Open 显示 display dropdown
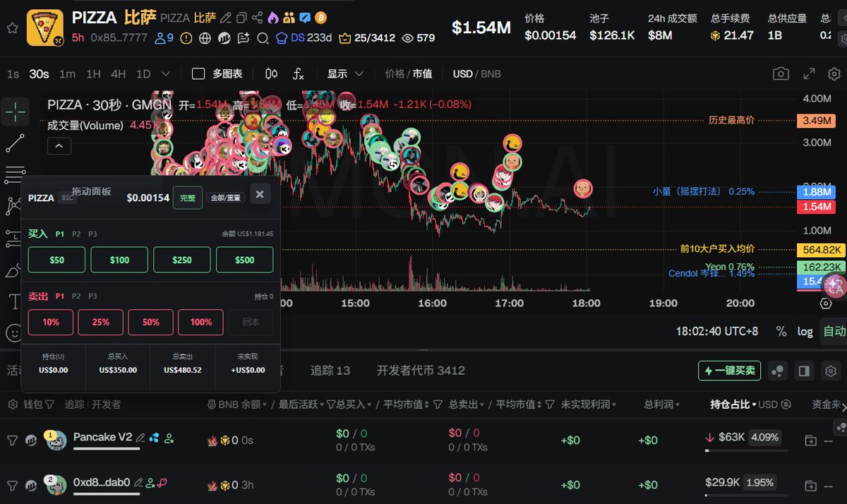847x504 pixels. click(345, 73)
